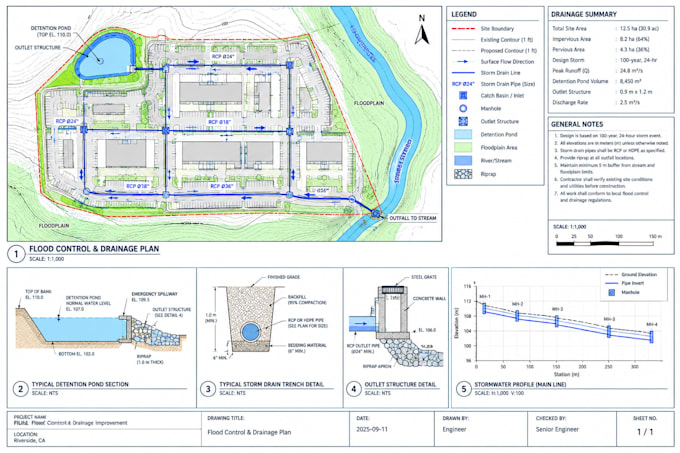Click the Pipe Invert line in profile legend
Viewport: 680px width, 453px height.
(611, 283)
